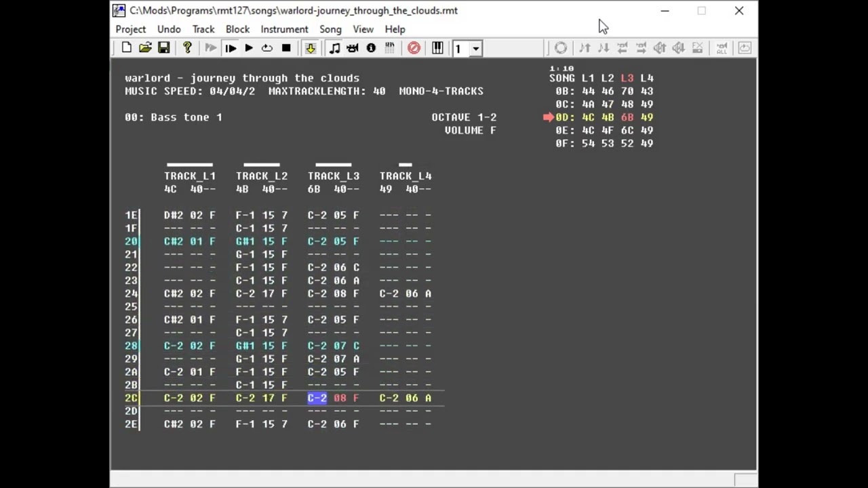The width and height of the screenshot is (868, 488).
Task: Select the TRACK_L3 column header
Action: click(334, 176)
